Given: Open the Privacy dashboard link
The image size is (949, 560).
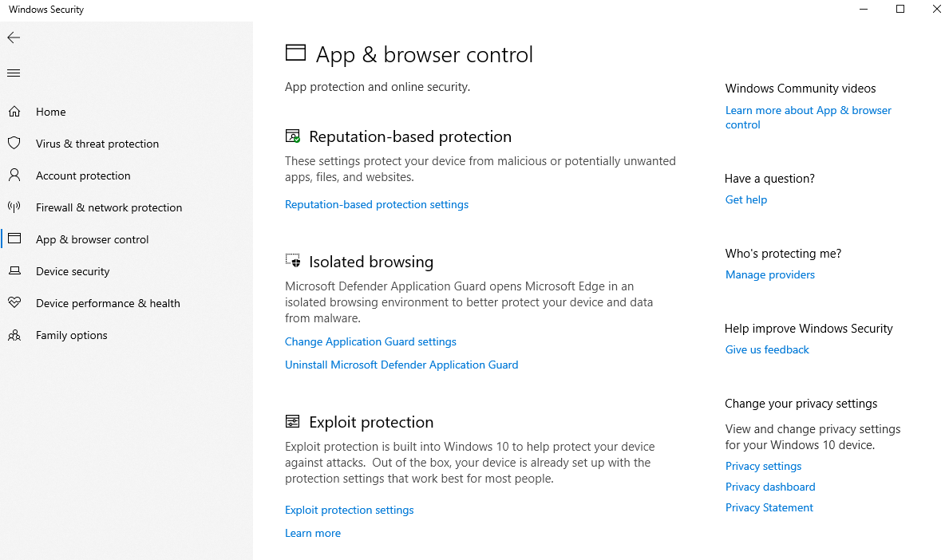Looking at the screenshot, I should tap(769, 487).
